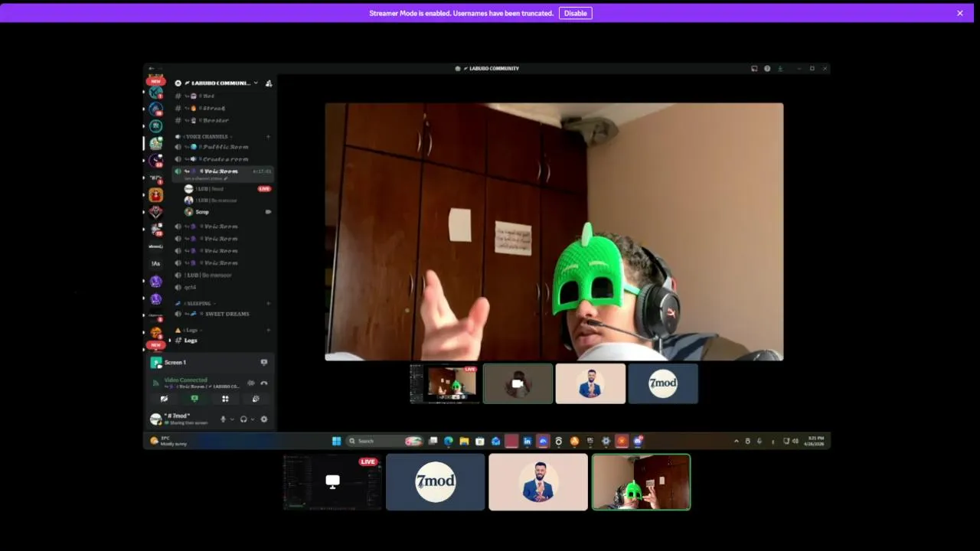This screenshot has width=980, height=551.
Task: Disable Streamer Mode from the banner
Action: pyautogui.click(x=575, y=13)
